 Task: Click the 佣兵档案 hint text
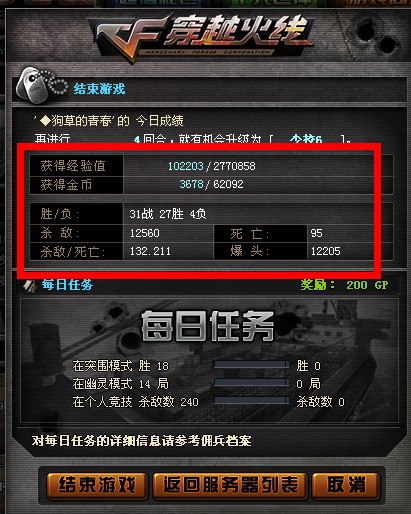(x=141, y=441)
